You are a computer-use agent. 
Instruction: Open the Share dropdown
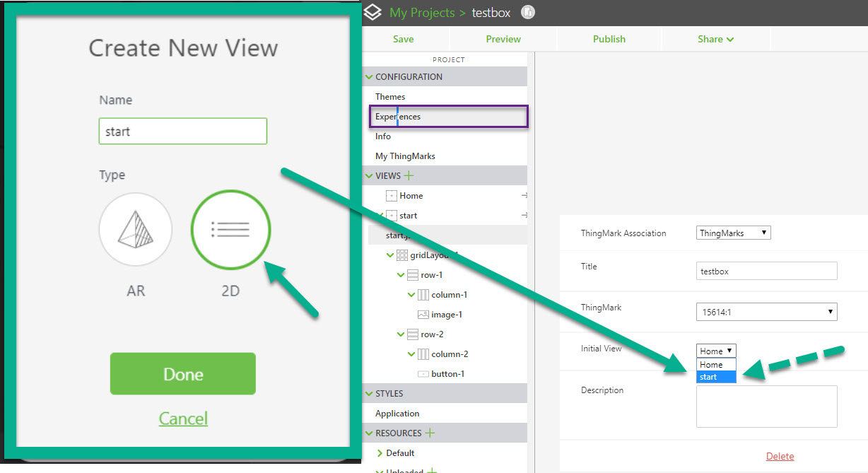pos(715,39)
